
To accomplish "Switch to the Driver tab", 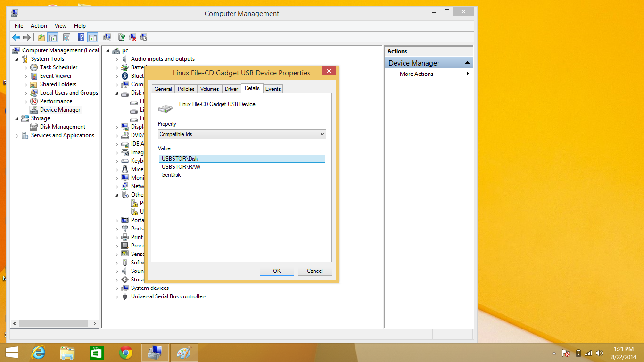I will click(231, 89).
